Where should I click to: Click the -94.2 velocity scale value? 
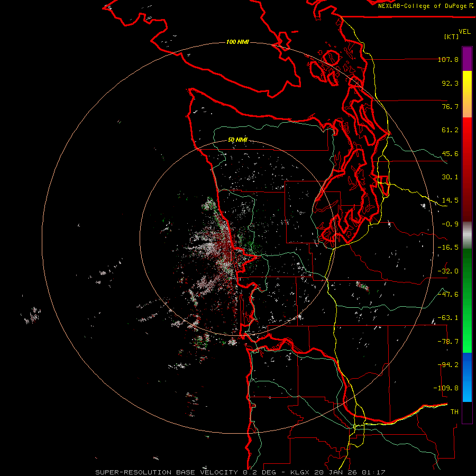pyautogui.click(x=448, y=365)
